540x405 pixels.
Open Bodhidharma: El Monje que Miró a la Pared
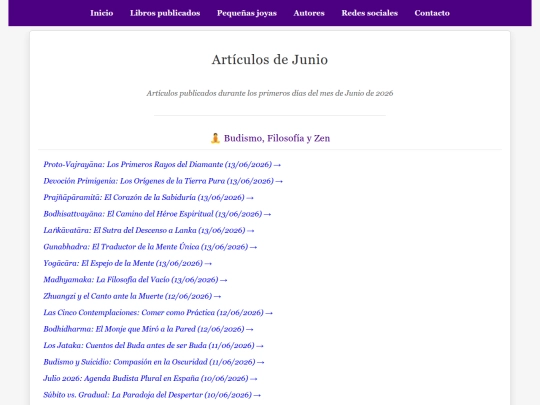[148, 329]
